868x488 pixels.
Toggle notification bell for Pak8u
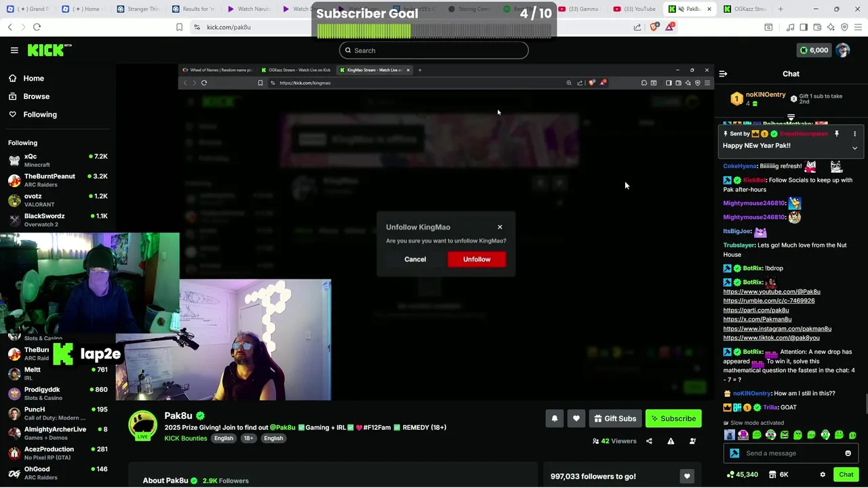554,419
